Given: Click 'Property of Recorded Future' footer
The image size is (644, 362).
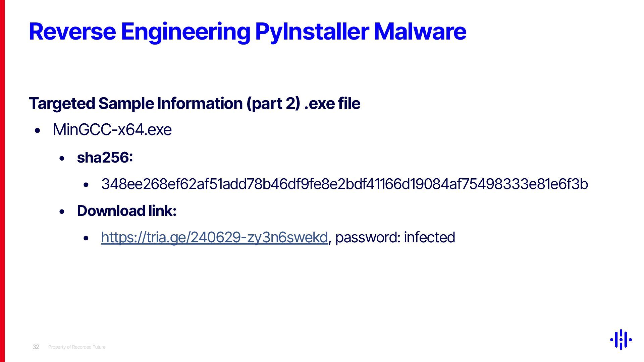Looking at the screenshot, I should point(77,347).
